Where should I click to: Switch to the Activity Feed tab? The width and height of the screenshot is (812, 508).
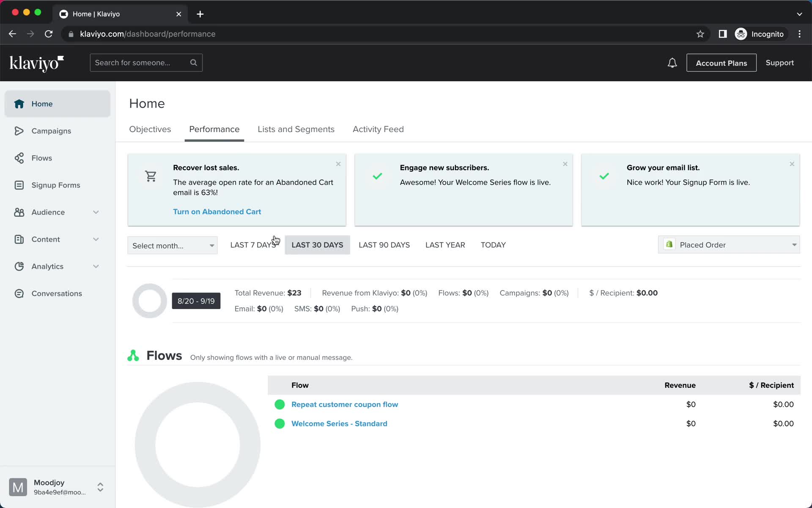coord(378,130)
